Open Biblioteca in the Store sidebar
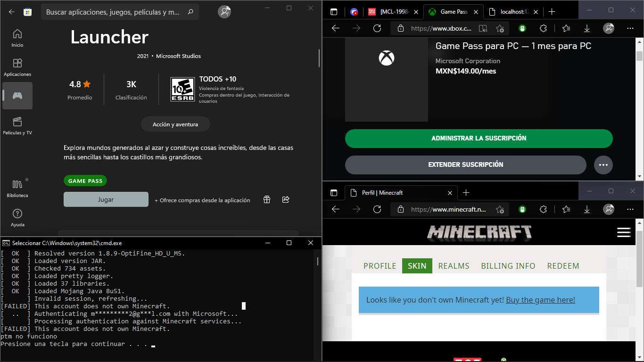This screenshot has height=362, width=644. [17, 188]
